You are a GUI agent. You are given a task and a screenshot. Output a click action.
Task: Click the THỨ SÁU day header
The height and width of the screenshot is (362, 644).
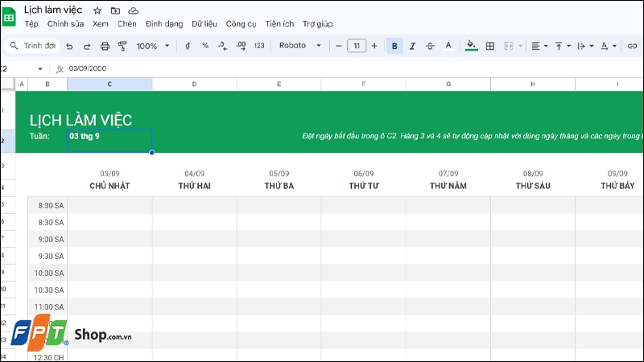[533, 186]
